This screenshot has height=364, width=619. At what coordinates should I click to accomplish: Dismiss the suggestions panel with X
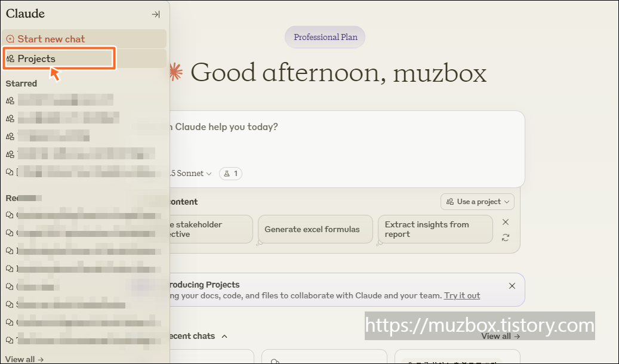(x=506, y=222)
